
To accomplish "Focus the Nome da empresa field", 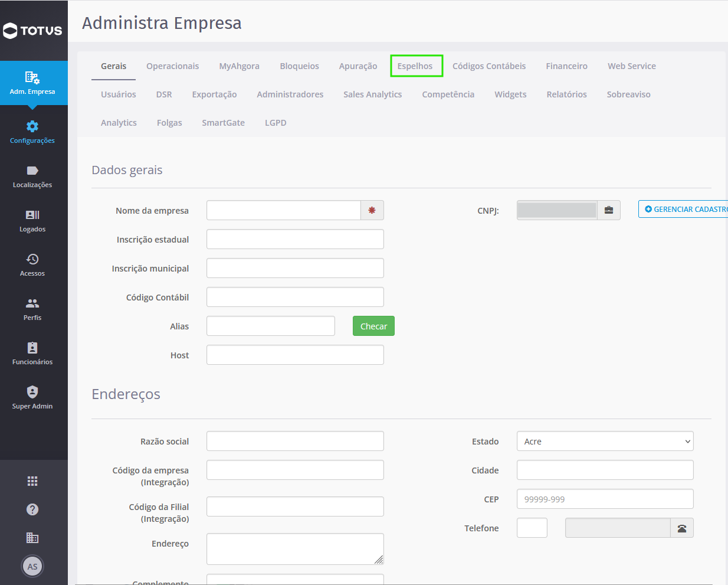I will coord(284,210).
